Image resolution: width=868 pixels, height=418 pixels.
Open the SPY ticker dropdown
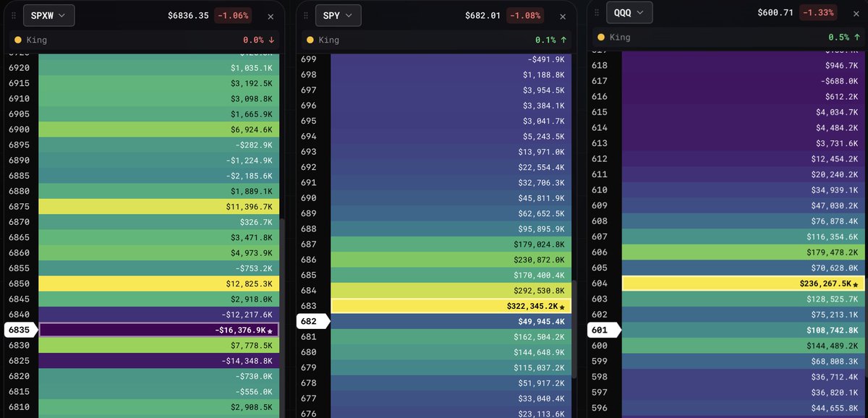(x=339, y=15)
